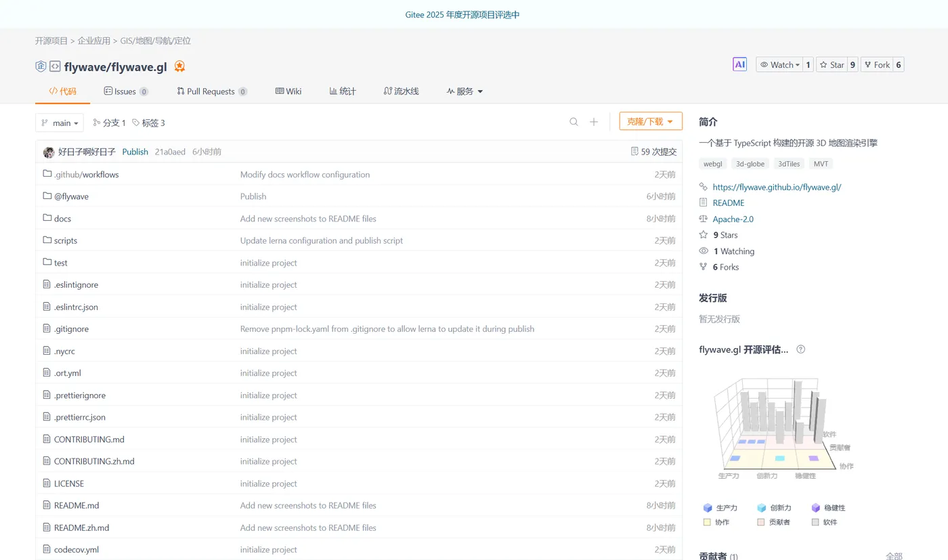Screen dimensions: 948x560
Task: Open the main branch dropdown
Action: point(60,123)
